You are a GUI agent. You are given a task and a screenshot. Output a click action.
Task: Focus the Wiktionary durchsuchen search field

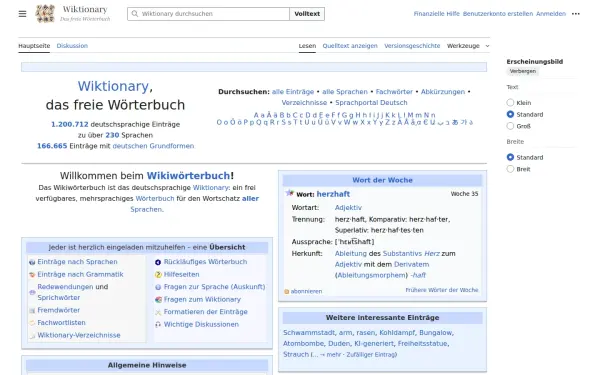point(209,14)
